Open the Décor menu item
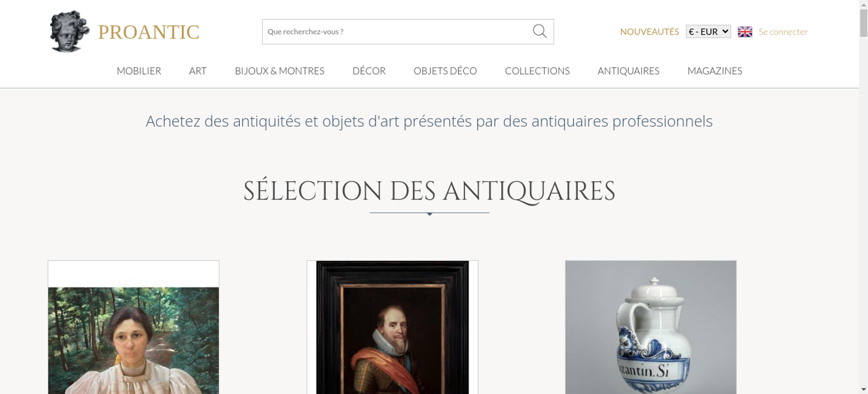Image resolution: width=868 pixels, height=394 pixels. (x=369, y=71)
